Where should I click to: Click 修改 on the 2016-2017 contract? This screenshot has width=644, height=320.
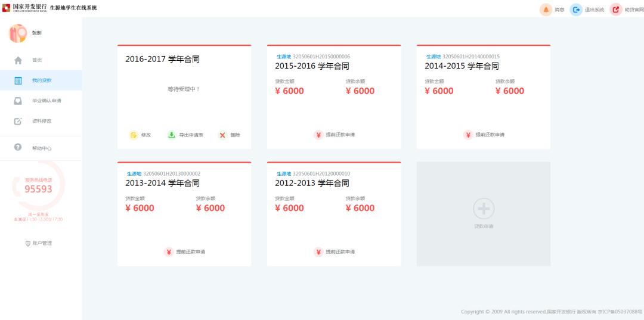146,135
